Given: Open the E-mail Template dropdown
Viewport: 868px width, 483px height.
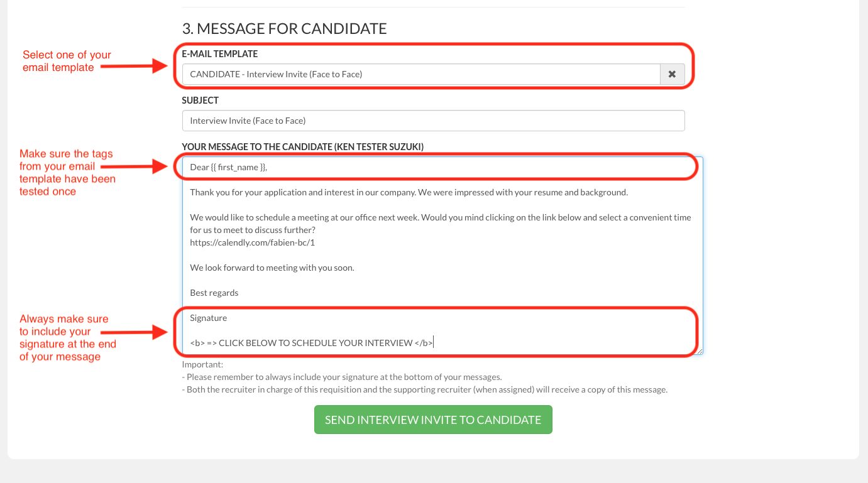Looking at the screenshot, I should click(420, 74).
